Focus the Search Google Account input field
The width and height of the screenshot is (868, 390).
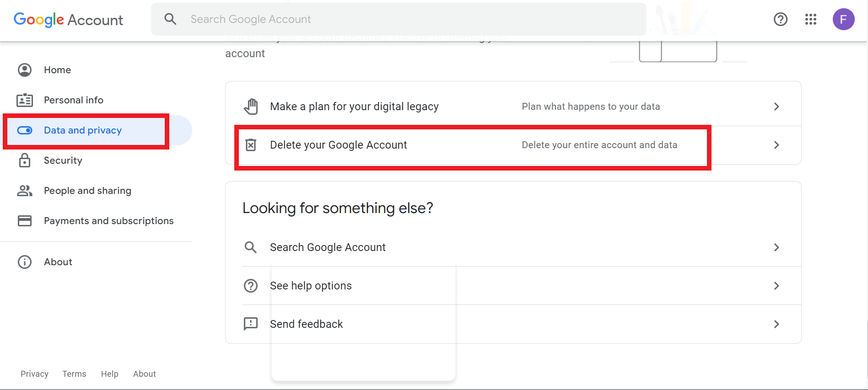coord(399,19)
